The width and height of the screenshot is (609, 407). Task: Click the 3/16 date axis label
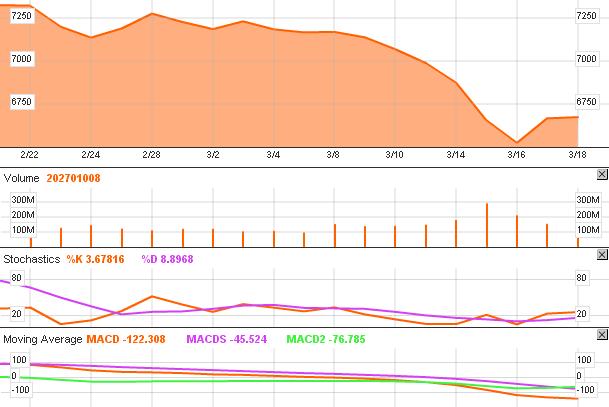[516, 155]
